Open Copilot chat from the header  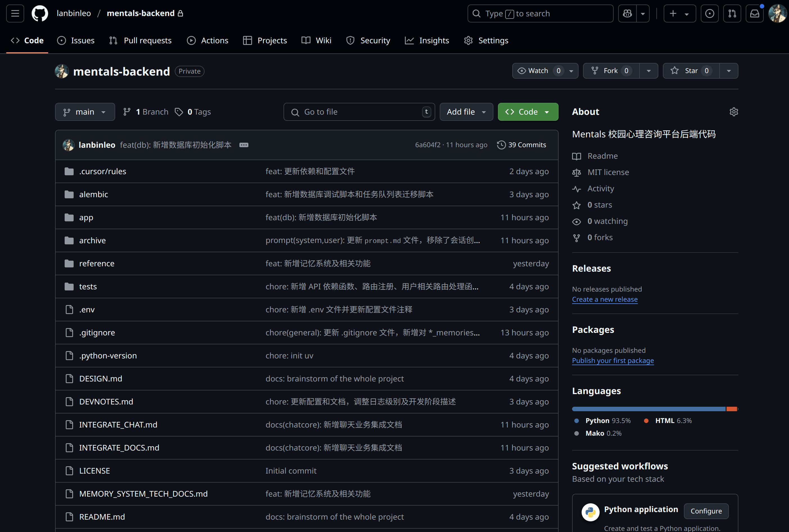click(x=627, y=13)
